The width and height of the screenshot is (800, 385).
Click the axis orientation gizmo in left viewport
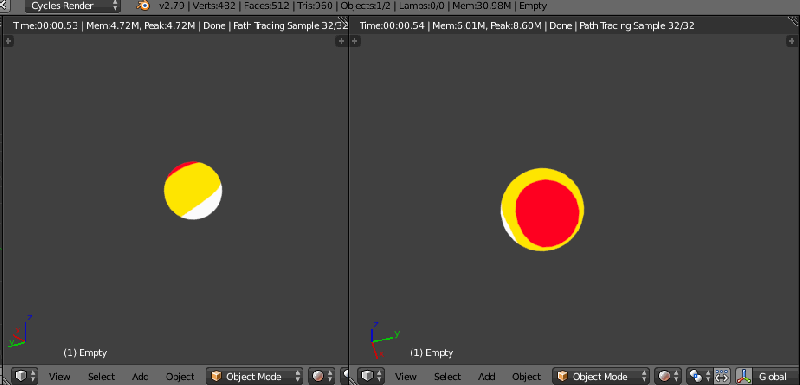click(19, 331)
